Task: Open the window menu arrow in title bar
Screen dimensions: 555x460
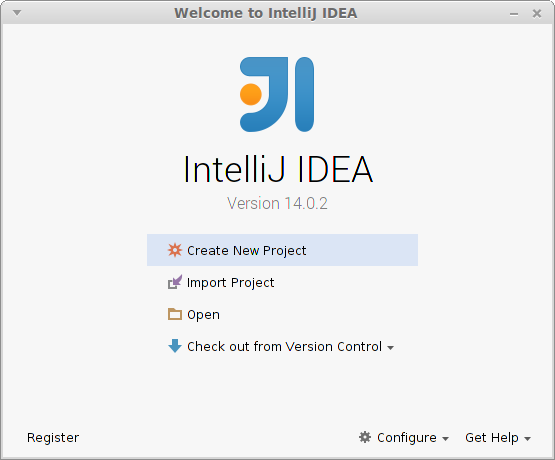Action: click(17, 13)
